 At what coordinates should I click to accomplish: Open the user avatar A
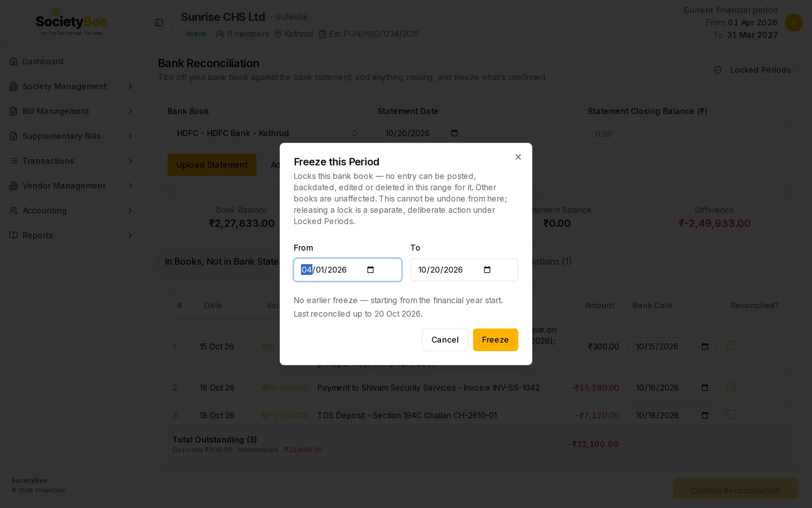click(x=794, y=22)
